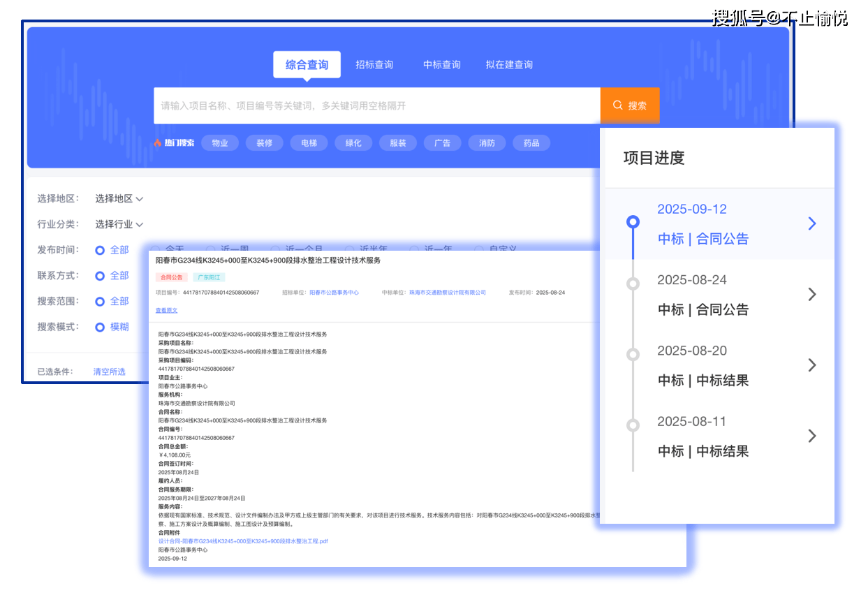The image size is (868, 595).
Task: Select 全部 radio for 联系方式
Action: (x=101, y=276)
